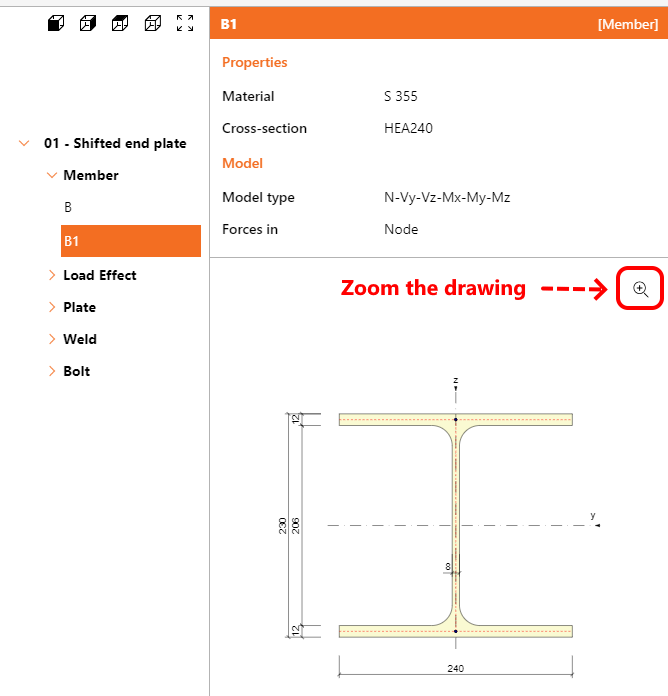This screenshot has height=696, width=668.
Task: Click the Material label
Action: 248,96
